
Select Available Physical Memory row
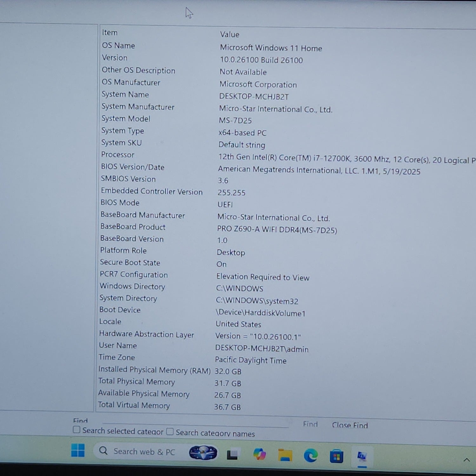coord(144,393)
